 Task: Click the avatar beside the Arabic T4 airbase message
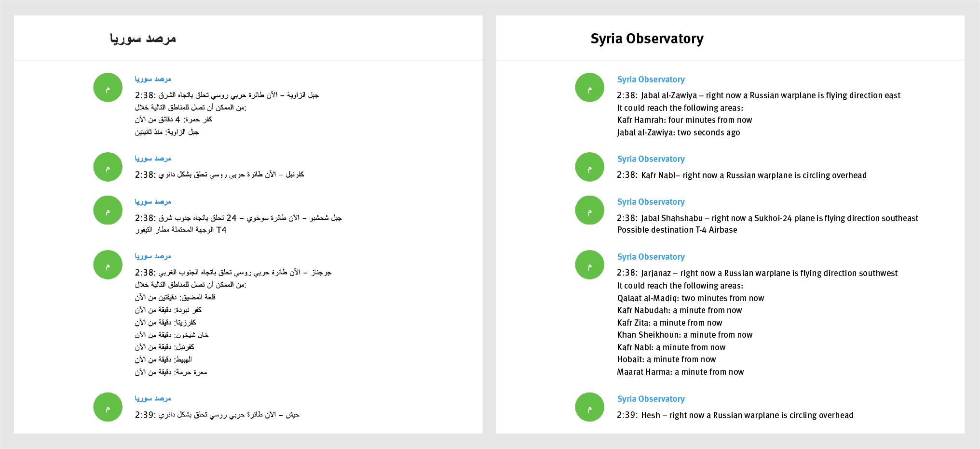108,210
